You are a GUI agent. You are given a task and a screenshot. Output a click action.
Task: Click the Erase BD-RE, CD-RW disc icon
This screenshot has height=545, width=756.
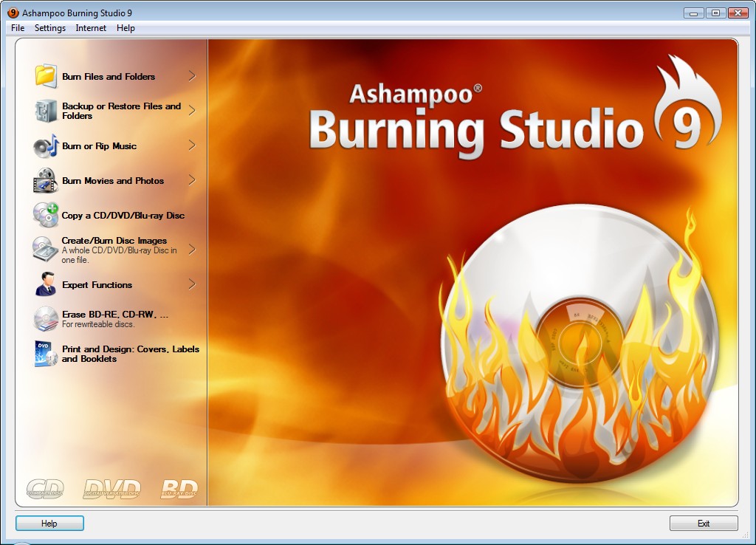[x=46, y=319]
